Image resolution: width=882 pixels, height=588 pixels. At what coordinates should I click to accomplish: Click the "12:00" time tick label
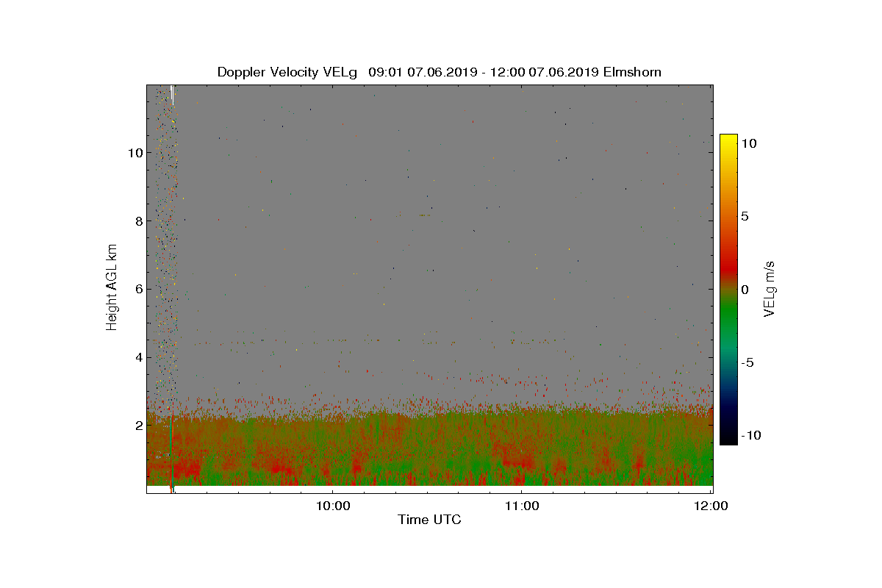tap(711, 506)
